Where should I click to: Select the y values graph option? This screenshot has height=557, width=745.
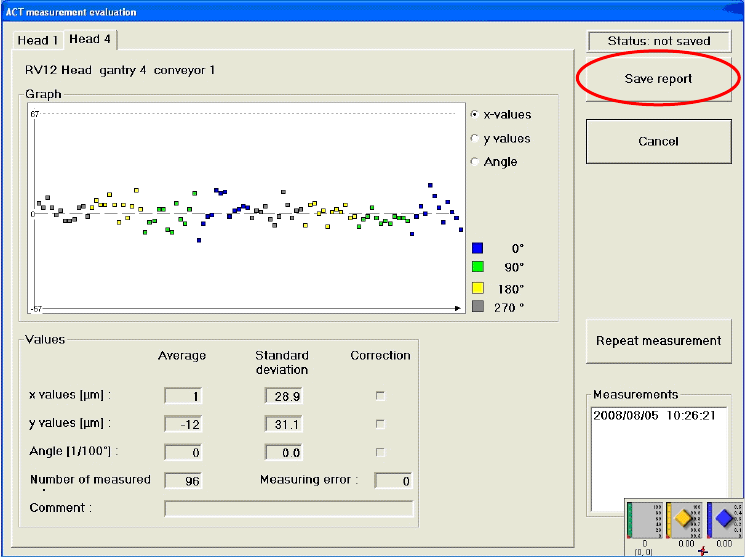475,139
